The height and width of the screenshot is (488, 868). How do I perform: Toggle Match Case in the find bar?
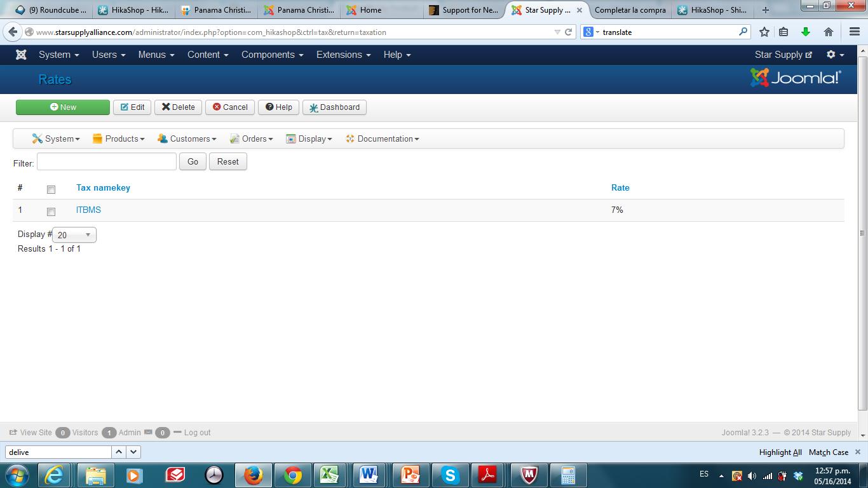[x=829, y=452]
